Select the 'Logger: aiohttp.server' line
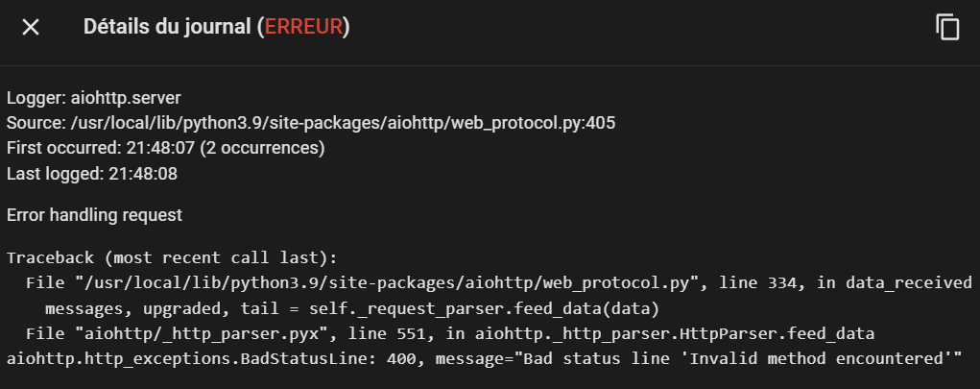This screenshot has height=389, width=980. (x=94, y=98)
